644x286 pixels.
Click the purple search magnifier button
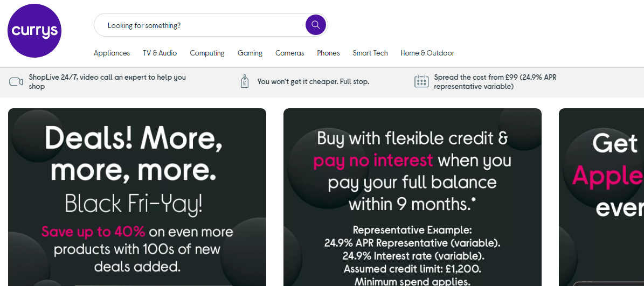[x=315, y=25]
